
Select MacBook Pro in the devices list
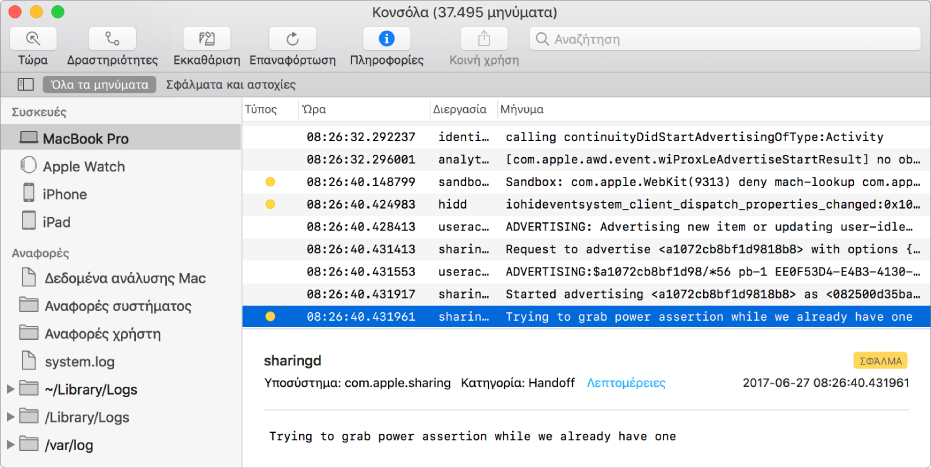tap(121, 138)
